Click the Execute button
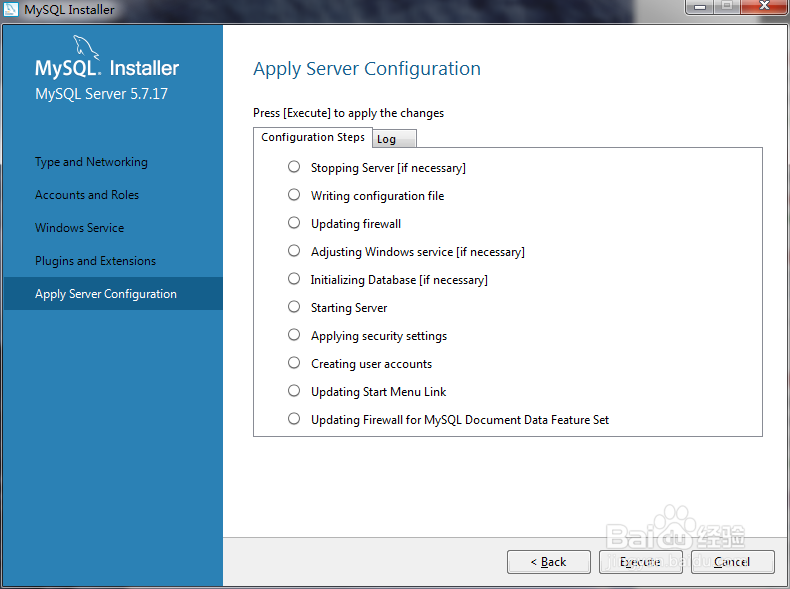790x589 pixels. (640, 562)
